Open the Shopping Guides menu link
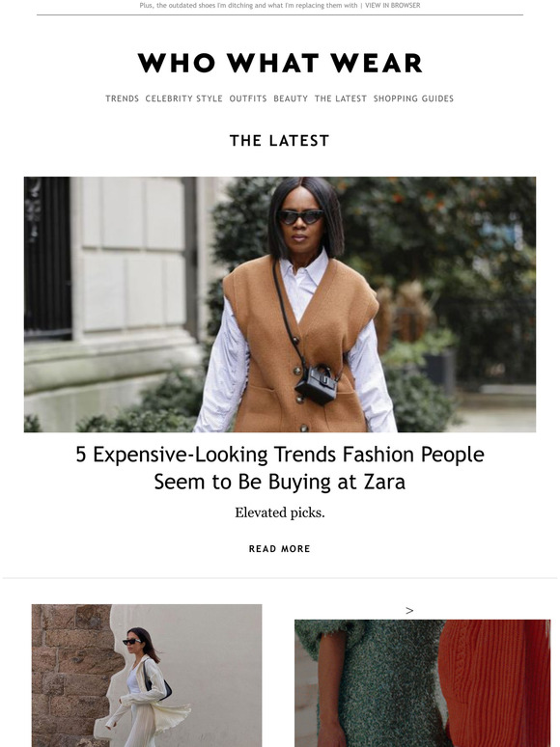Screen dimensions: 560x747 click(x=413, y=98)
